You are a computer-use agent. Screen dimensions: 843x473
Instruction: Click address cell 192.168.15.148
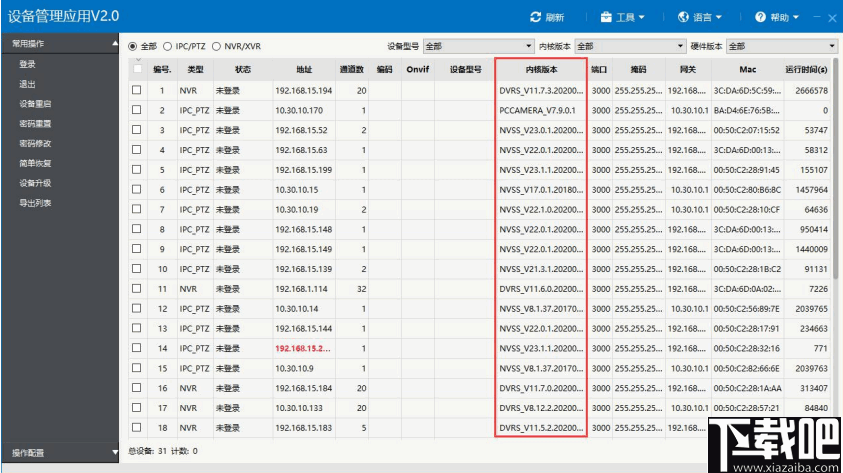tap(304, 230)
